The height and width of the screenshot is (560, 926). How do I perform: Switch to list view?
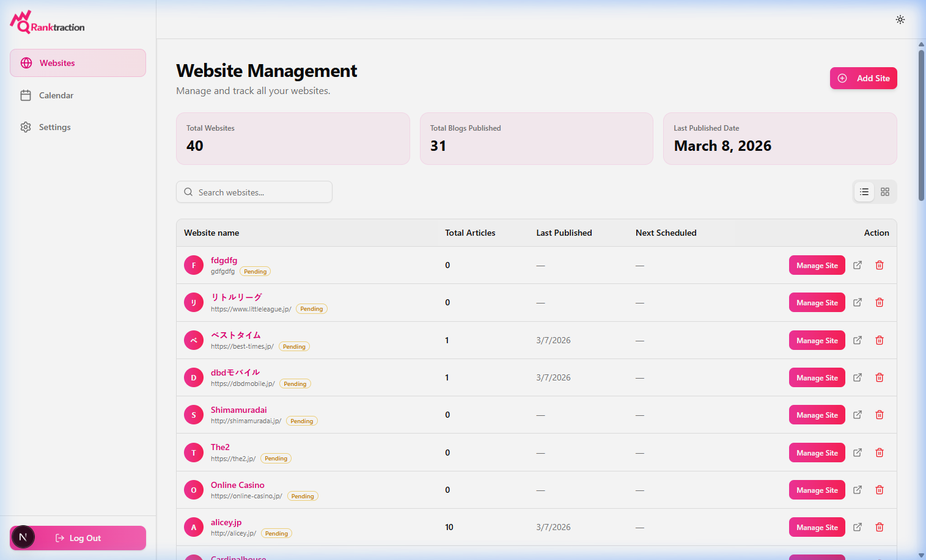(x=864, y=191)
